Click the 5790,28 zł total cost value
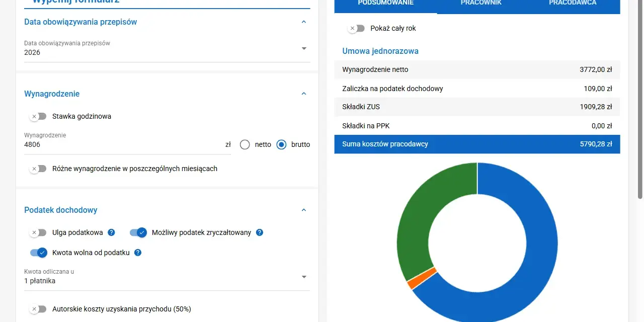 tap(596, 144)
